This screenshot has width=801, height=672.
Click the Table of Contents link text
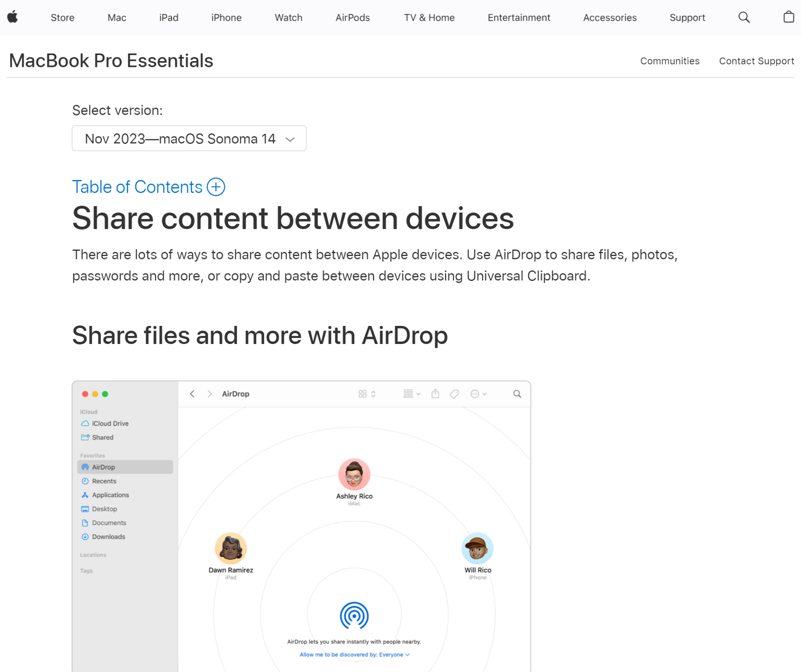pos(137,187)
